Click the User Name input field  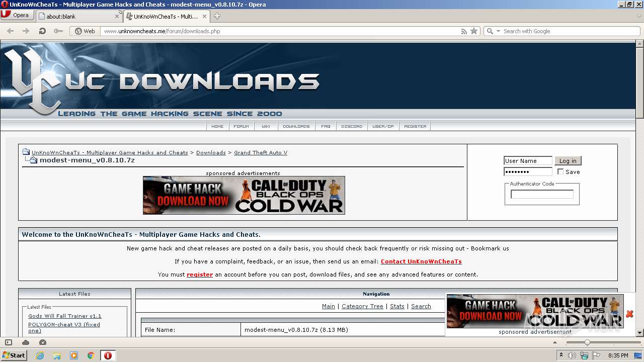coord(528,161)
